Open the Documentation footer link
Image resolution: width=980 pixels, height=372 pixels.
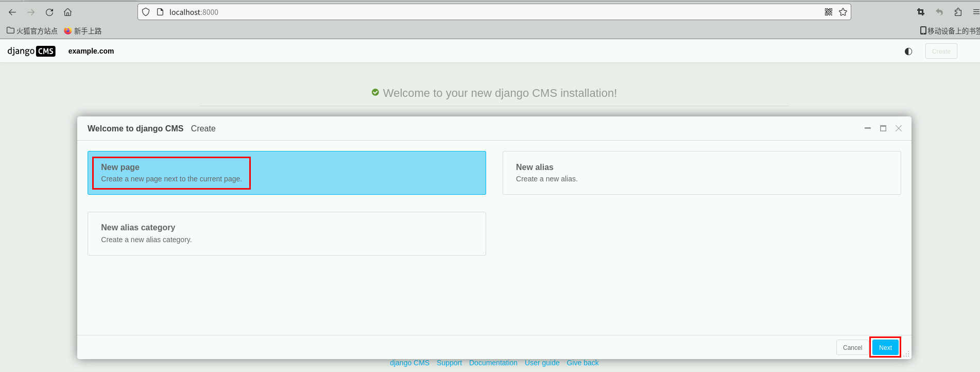[x=493, y=363]
